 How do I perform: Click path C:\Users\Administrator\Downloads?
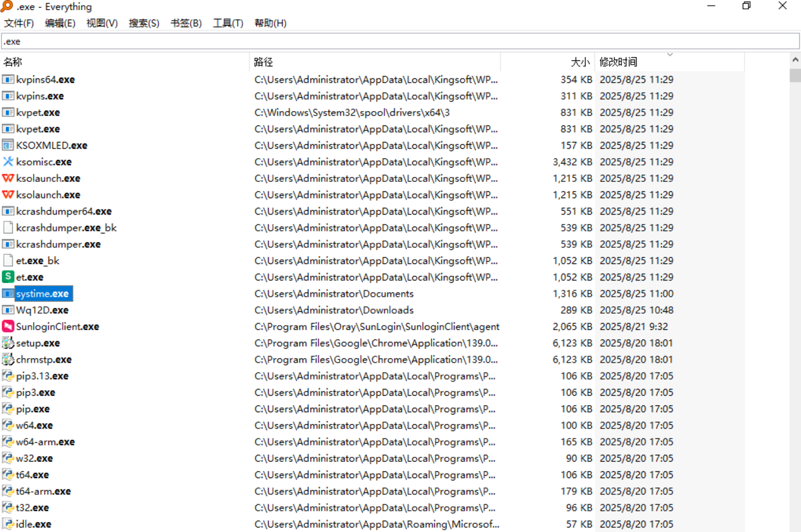[334, 310]
